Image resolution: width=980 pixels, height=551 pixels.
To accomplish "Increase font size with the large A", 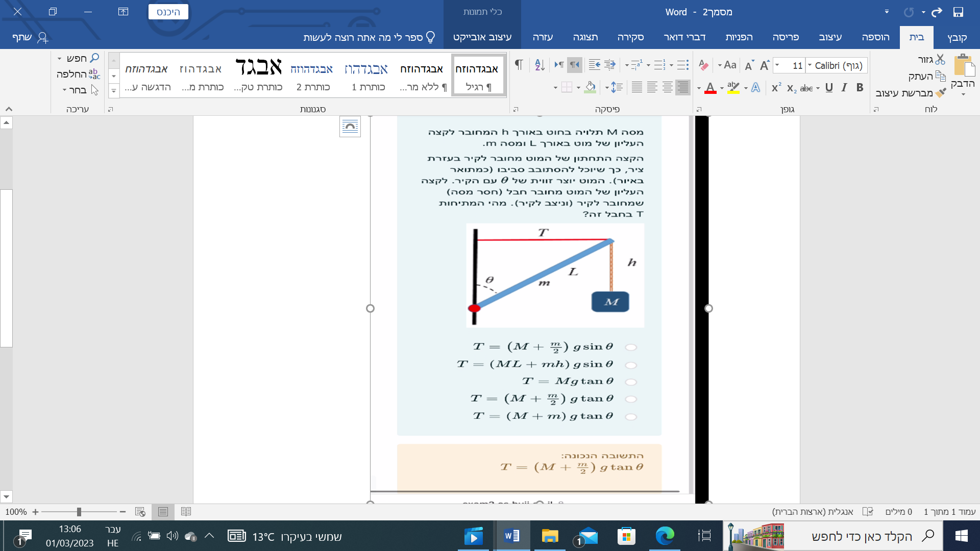I will coord(764,65).
